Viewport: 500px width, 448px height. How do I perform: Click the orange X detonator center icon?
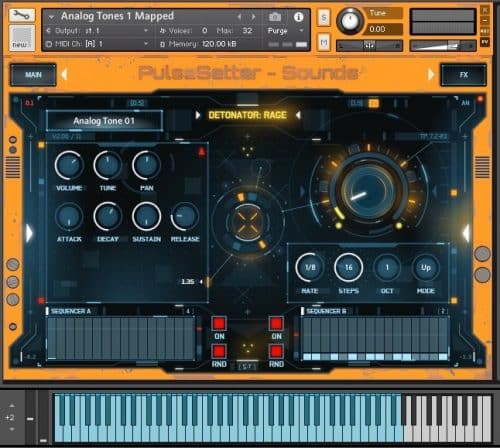coord(247,222)
